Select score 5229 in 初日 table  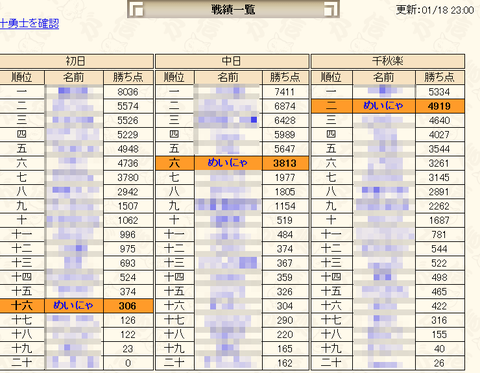pyautogui.click(x=128, y=135)
